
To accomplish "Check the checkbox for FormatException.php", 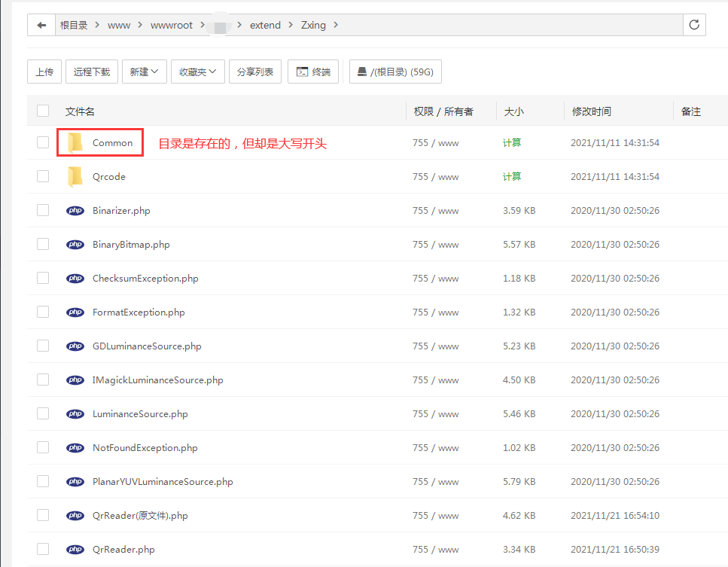I will pyautogui.click(x=42, y=312).
